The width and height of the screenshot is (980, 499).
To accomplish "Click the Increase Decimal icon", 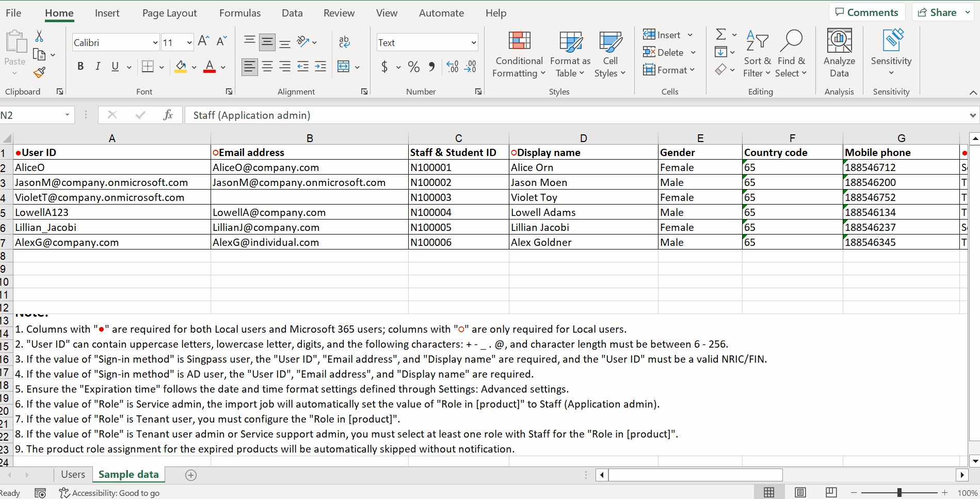I will pos(453,67).
